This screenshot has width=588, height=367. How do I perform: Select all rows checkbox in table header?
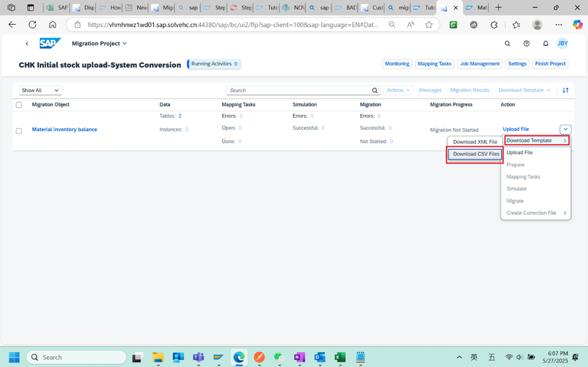[x=19, y=104]
